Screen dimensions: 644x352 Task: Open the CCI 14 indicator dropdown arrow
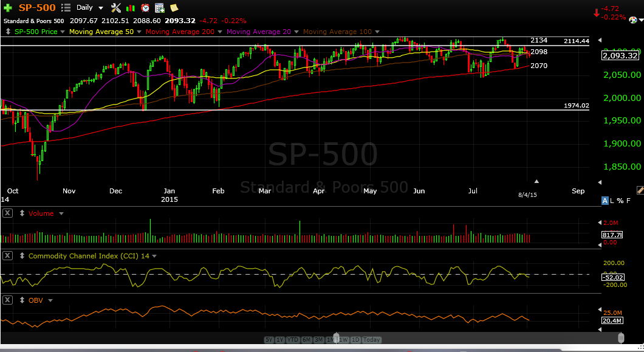pyautogui.click(x=154, y=256)
